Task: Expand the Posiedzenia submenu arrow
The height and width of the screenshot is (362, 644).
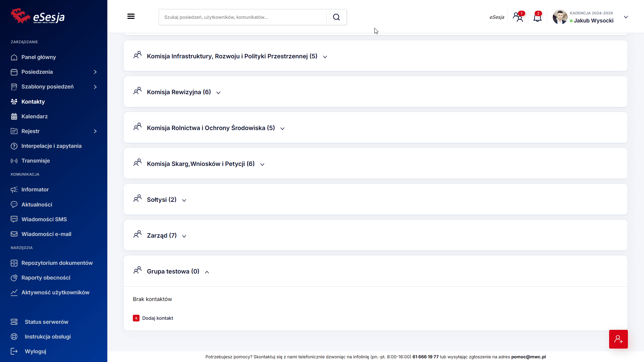Action: point(95,72)
